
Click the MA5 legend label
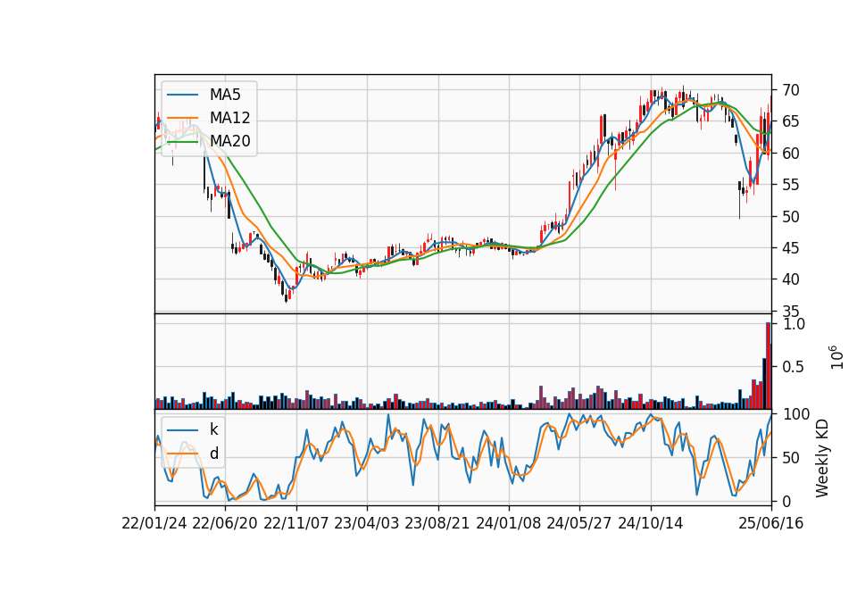(x=225, y=95)
